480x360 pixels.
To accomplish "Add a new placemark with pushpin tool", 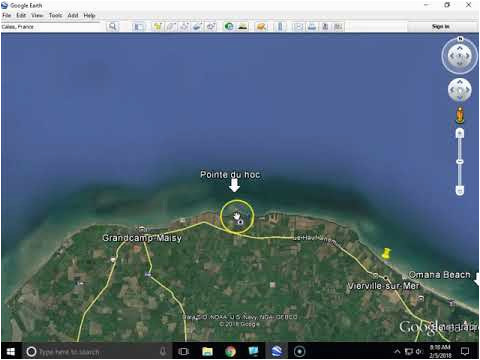I will (x=157, y=27).
